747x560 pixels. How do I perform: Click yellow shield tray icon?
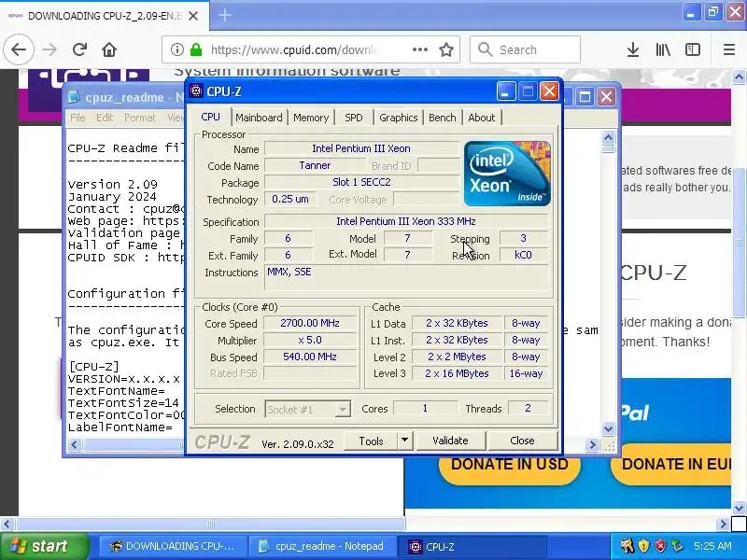point(643,546)
